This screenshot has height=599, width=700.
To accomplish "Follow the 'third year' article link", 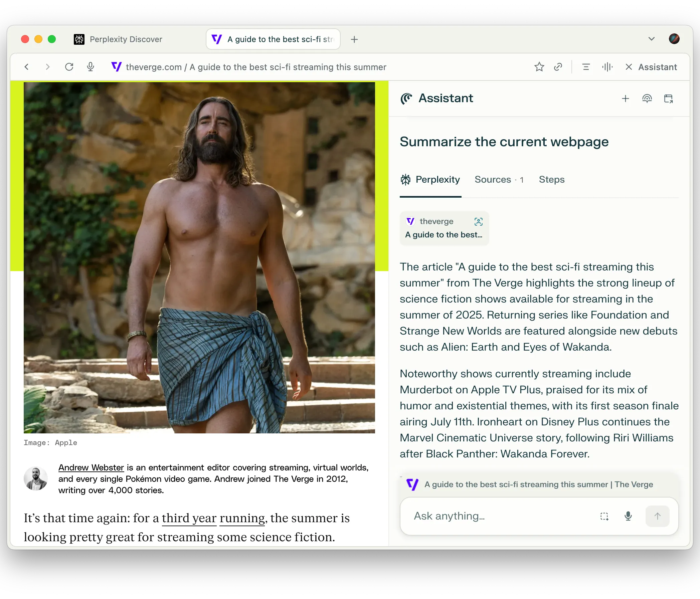I will [x=189, y=518].
